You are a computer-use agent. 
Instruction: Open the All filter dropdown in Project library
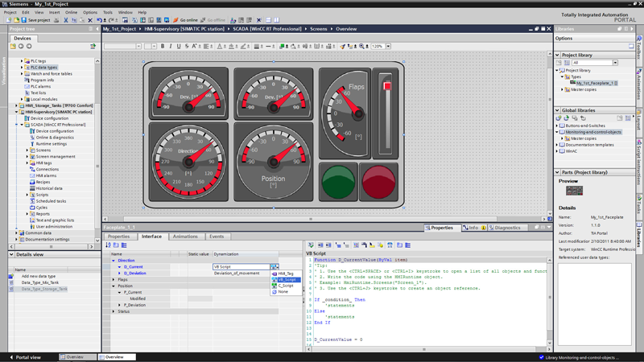coord(615,63)
